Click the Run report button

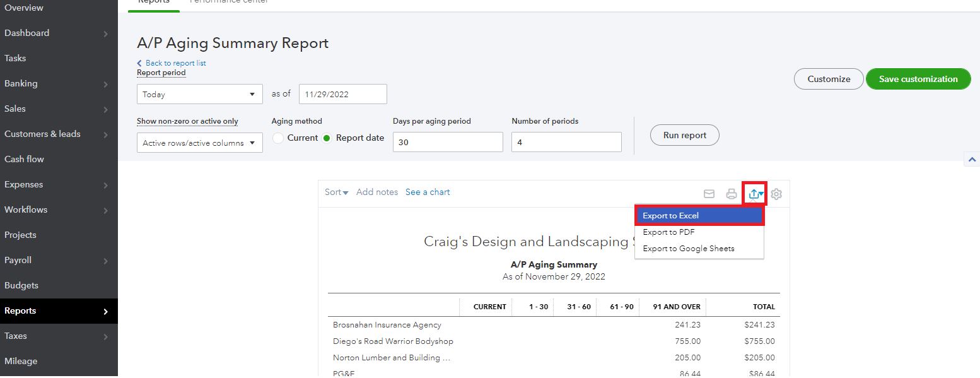[x=684, y=135]
